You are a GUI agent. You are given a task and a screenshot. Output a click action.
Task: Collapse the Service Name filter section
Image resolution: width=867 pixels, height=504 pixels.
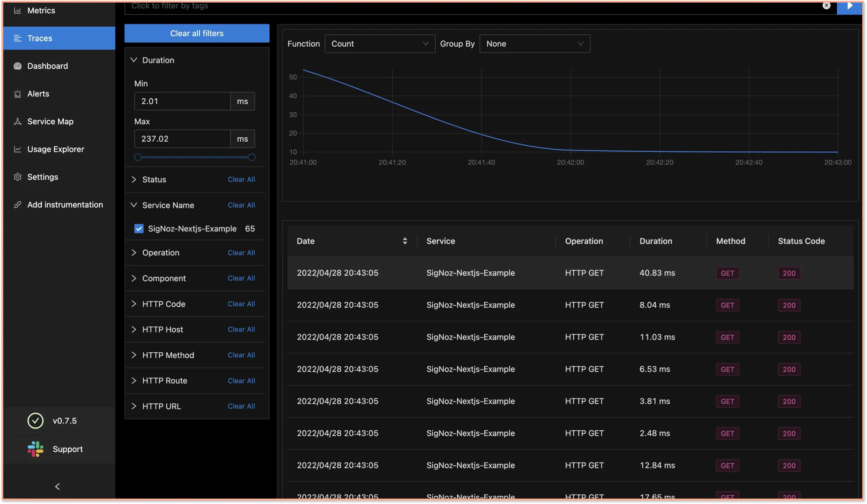click(x=134, y=205)
